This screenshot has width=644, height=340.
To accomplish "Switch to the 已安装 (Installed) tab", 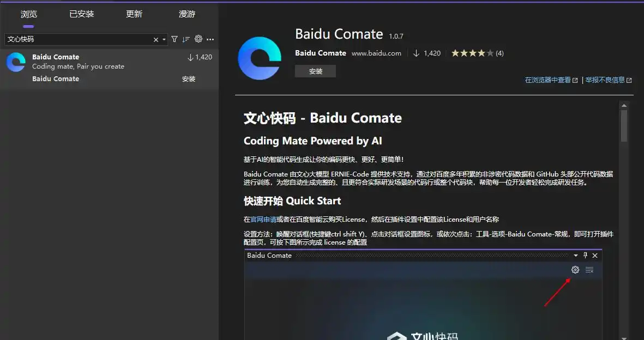I will pos(82,14).
